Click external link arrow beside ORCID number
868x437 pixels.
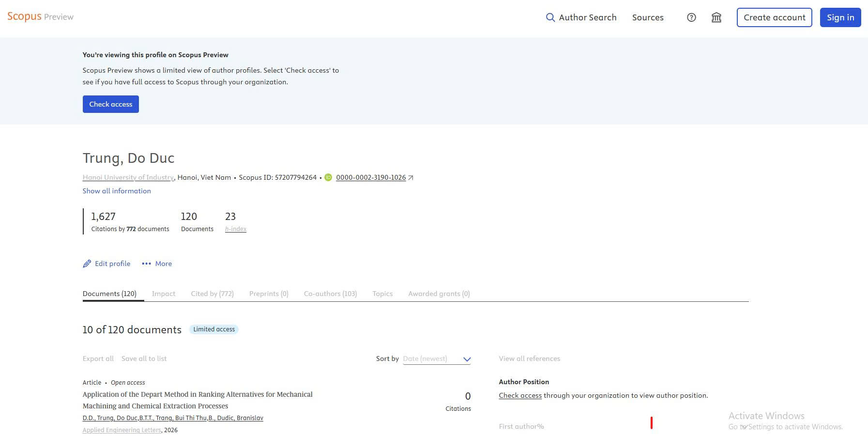pos(411,178)
